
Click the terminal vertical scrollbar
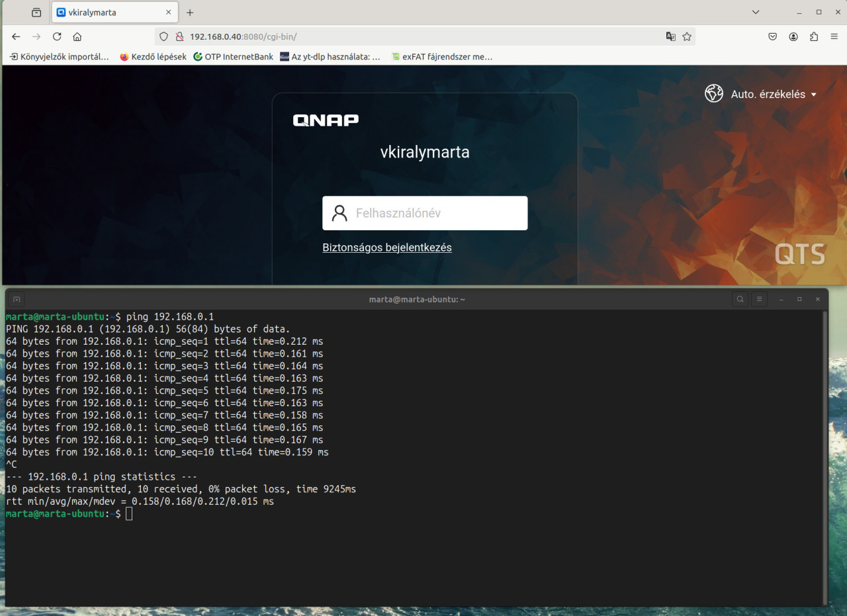pos(824,457)
